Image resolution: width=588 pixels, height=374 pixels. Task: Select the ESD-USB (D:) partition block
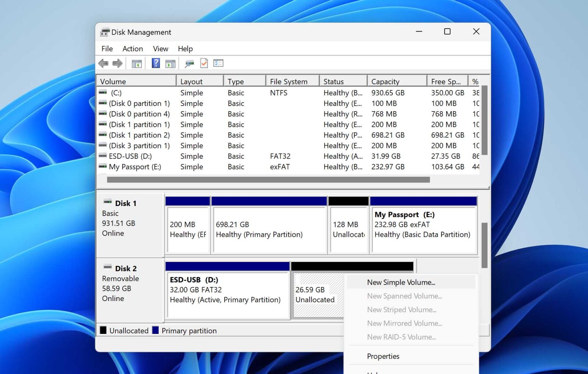coord(228,294)
